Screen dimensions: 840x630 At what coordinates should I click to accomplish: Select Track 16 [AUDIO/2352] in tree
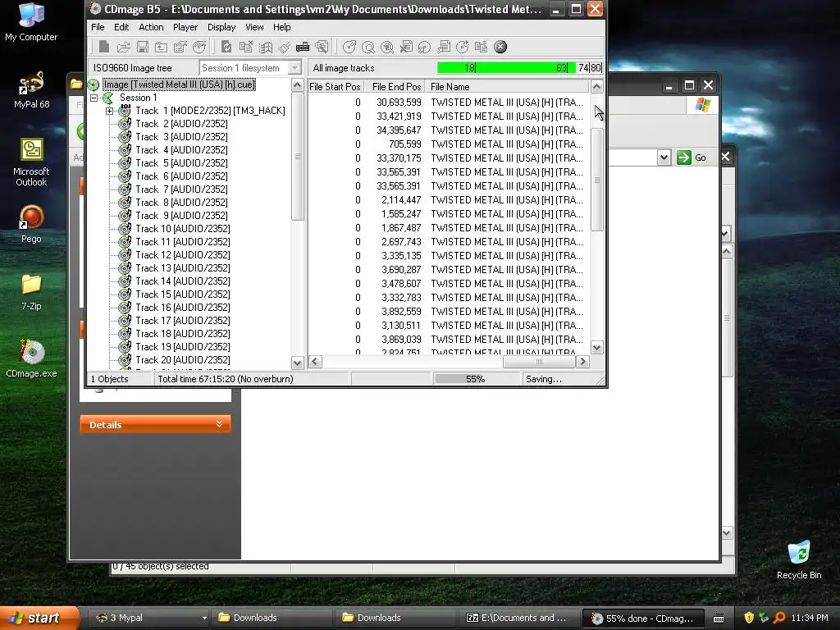[182, 308]
